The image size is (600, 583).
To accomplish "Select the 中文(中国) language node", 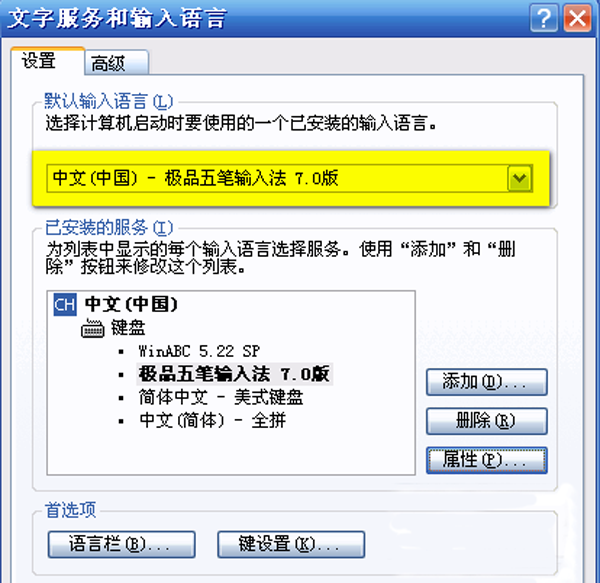I will click(x=131, y=305).
